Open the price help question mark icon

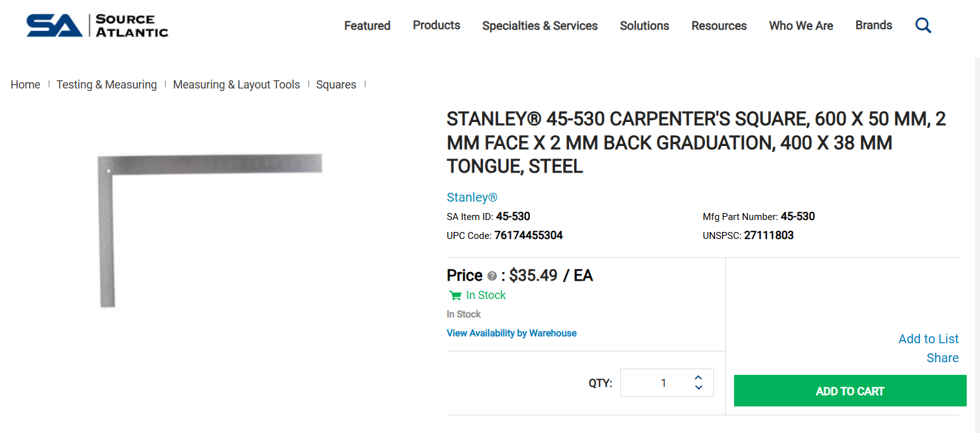pyautogui.click(x=493, y=276)
